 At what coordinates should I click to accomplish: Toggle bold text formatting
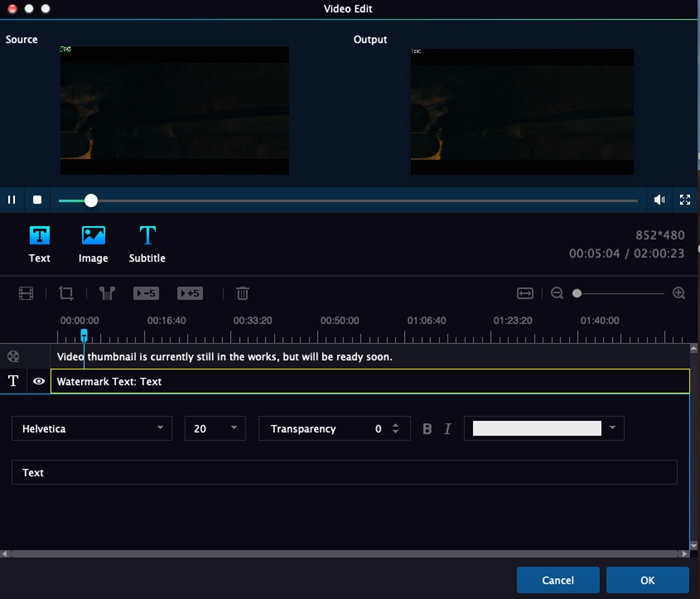point(427,429)
